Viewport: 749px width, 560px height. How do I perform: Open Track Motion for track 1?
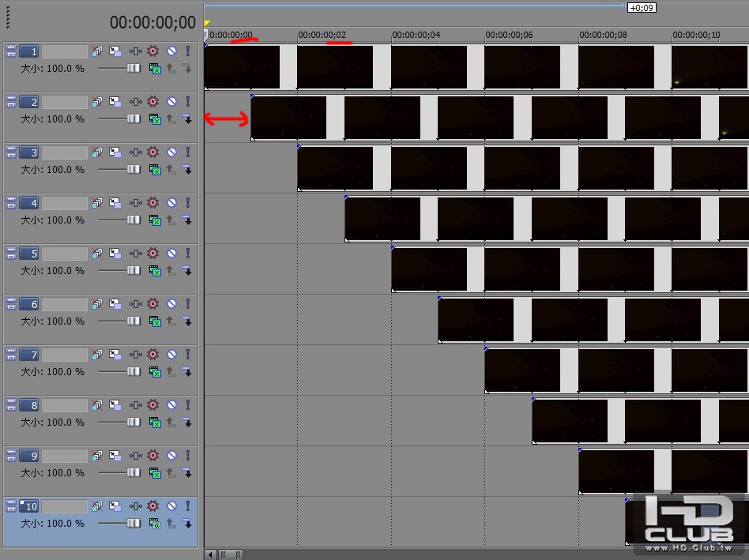point(115,51)
